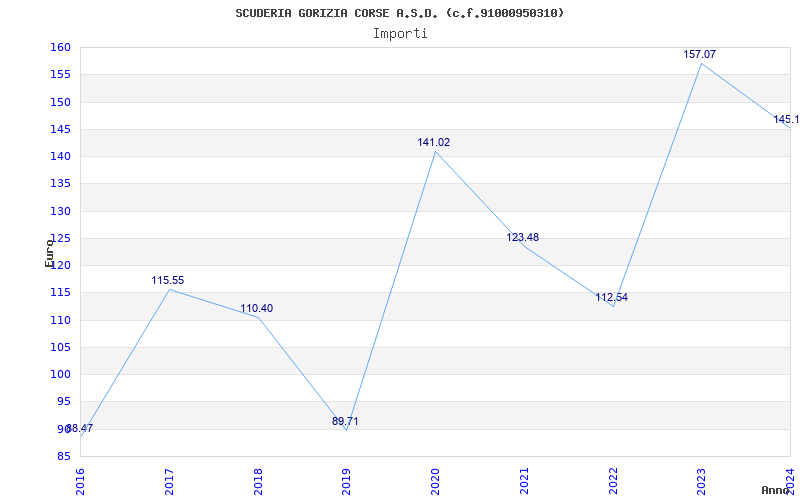The image size is (800, 500).
Task: Click the 145 y-axis tick label
Action: click(x=60, y=129)
